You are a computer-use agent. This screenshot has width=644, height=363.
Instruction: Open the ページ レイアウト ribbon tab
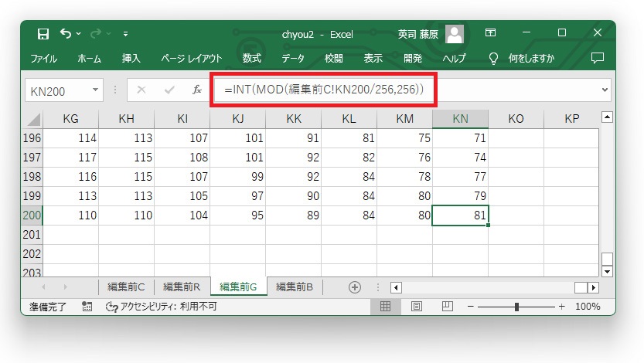192,58
